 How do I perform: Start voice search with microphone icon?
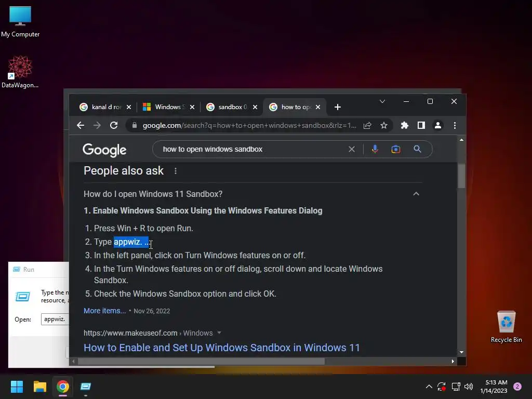click(x=375, y=149)
